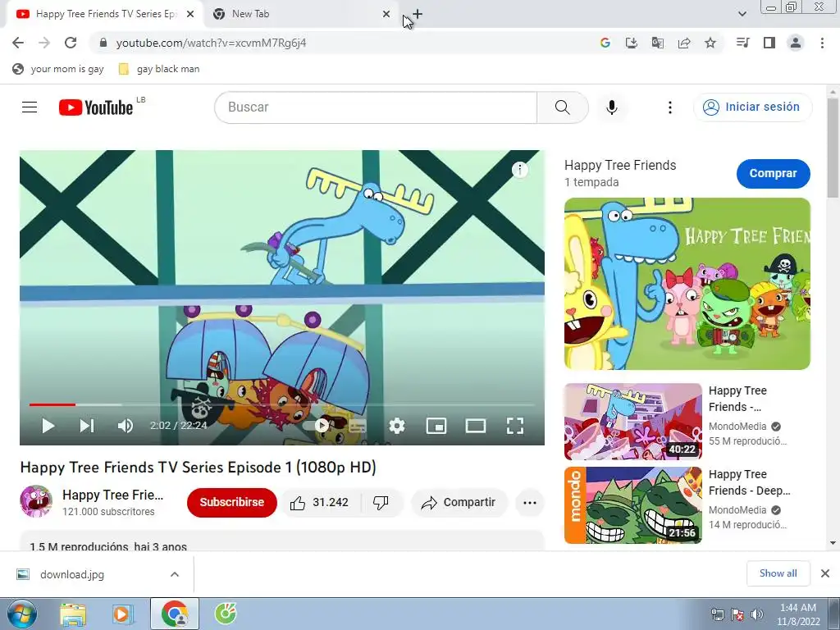The image size is (840, 630).
Task: Toggle subtitles in the video player
Action: [358, 426]
